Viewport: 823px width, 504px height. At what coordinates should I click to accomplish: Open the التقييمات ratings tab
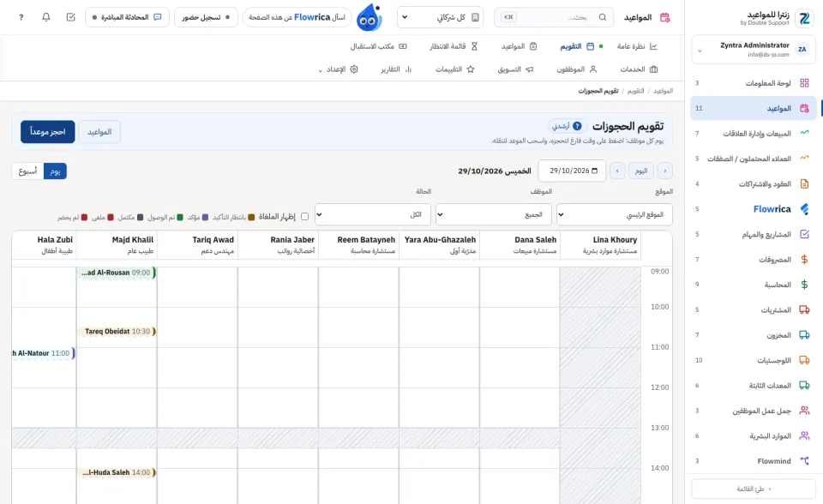pos(454,69)
